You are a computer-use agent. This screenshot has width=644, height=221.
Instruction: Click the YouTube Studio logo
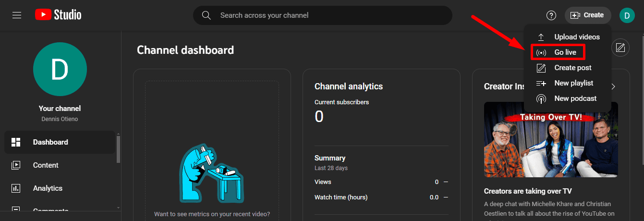[58, 15]
